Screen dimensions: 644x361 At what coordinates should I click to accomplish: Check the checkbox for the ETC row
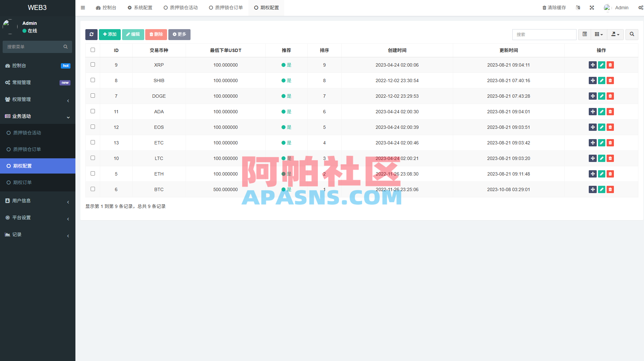click(x=93, y=142)
